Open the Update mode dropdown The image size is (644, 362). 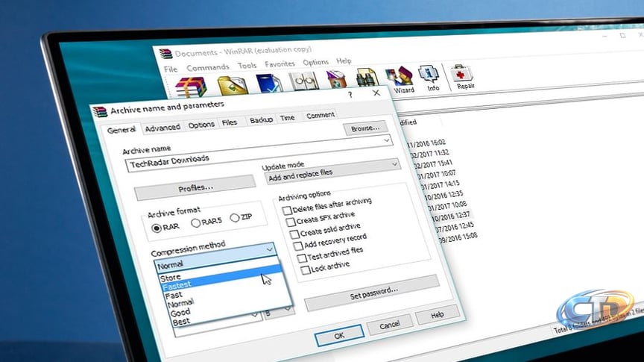click(x=332, y=172)
